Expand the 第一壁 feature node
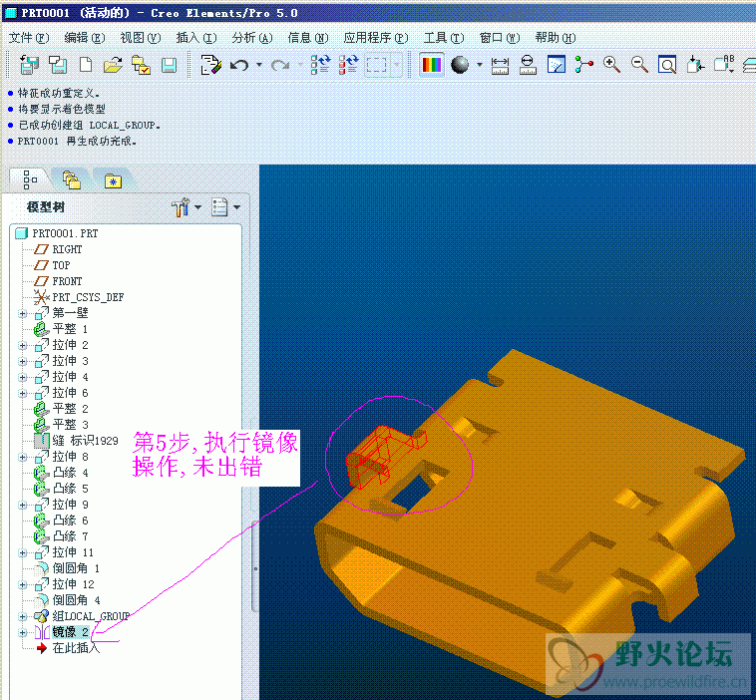This screenshot has height=700, width=756. coord(22,314)
